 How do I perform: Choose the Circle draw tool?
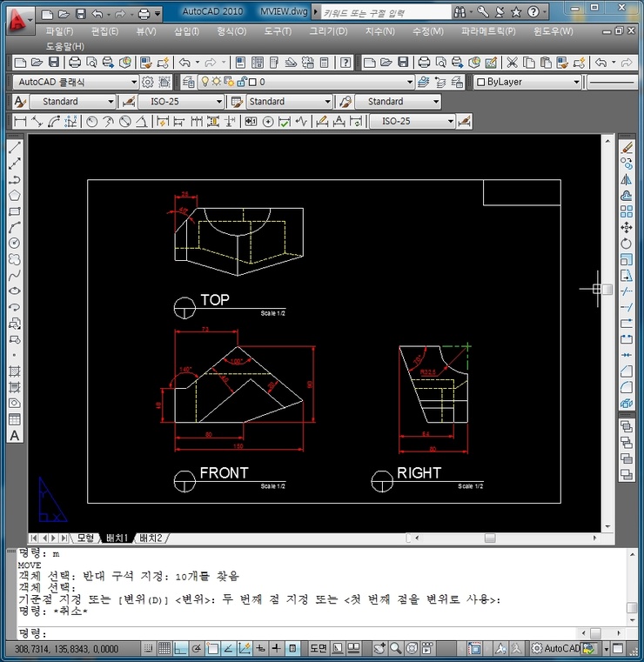[15, 243]
